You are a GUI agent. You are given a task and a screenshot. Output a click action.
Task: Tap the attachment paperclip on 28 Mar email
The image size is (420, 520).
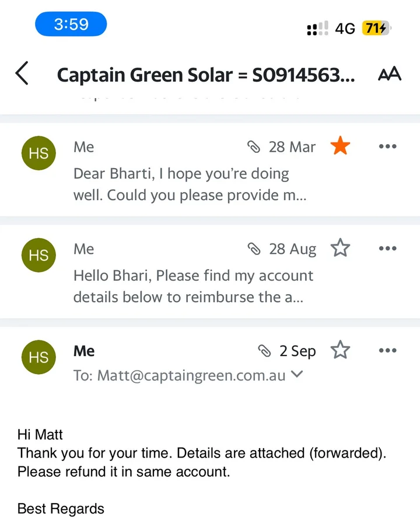[x=254, y=147]
